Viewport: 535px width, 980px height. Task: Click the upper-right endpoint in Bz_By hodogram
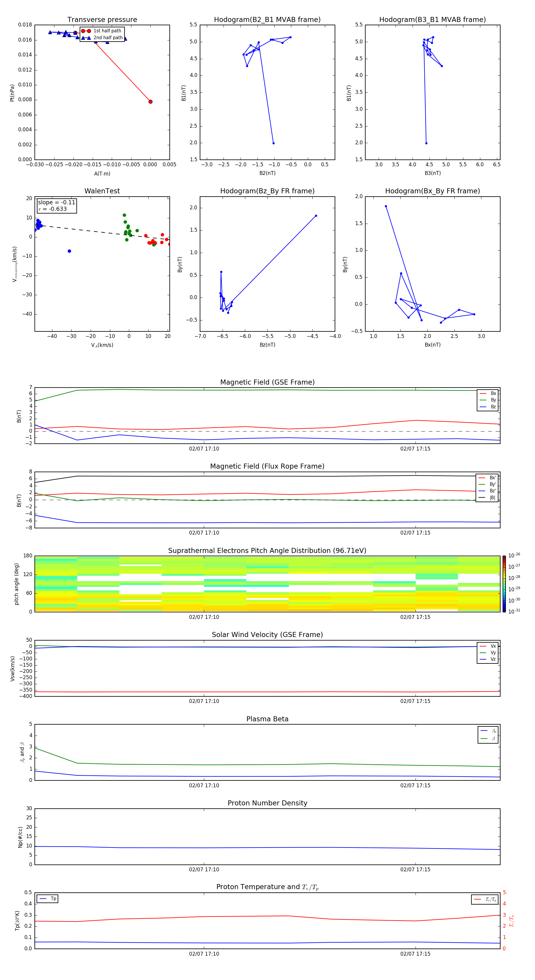tap(316, 216)
